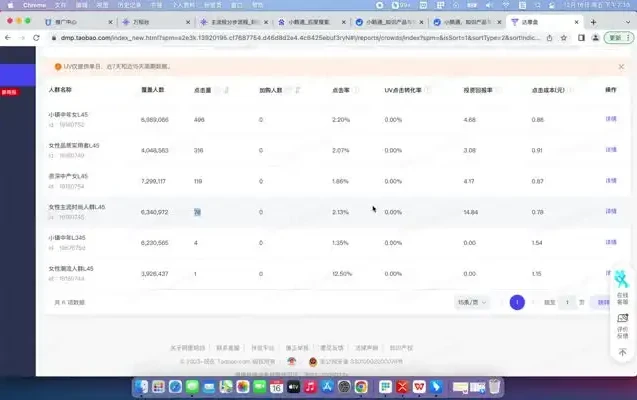Click the browser 更新 button
This screenshot has height=400, width=637.
(x=619, y=38)
